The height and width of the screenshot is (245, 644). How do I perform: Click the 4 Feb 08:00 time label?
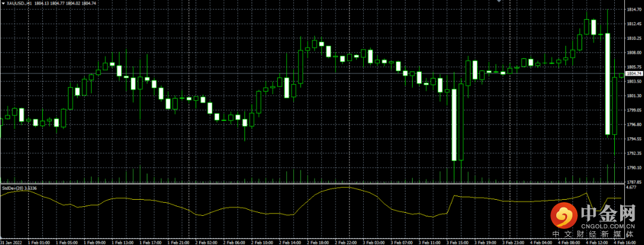coord(570,242)
